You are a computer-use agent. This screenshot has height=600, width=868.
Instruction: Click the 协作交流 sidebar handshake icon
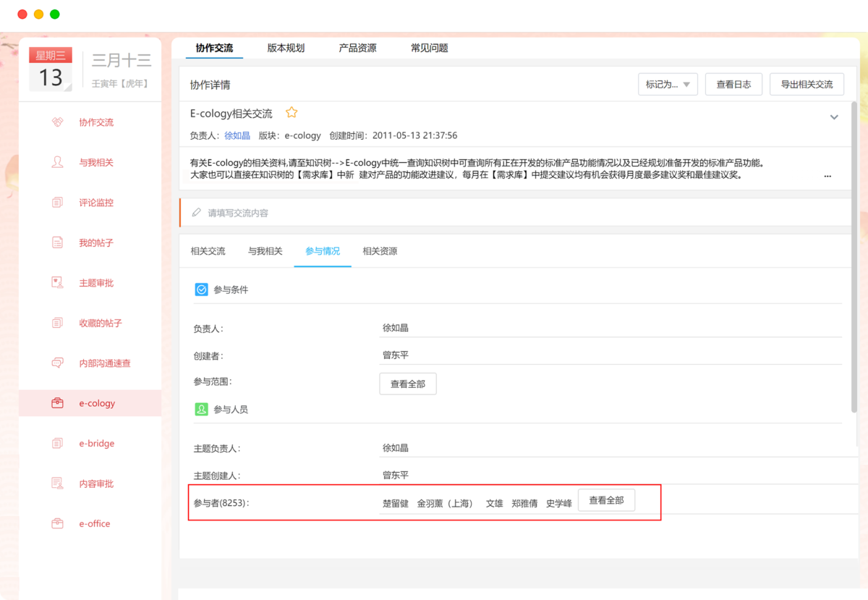coord(57,122)
